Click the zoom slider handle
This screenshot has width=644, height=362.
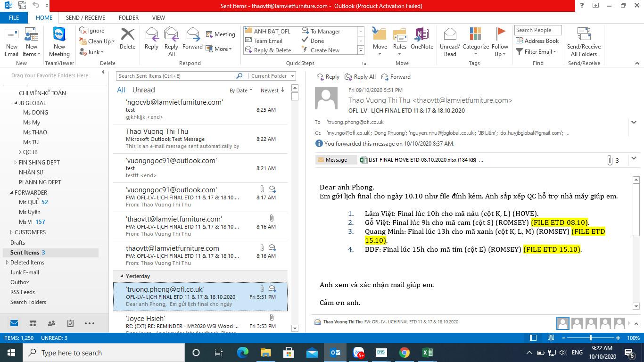click(x=591, y=338)
